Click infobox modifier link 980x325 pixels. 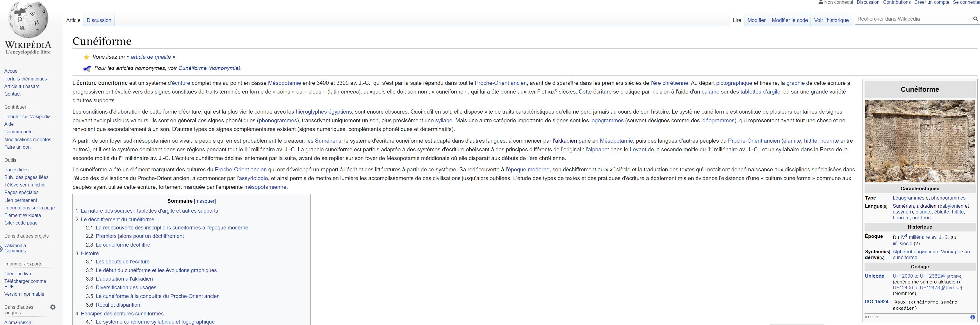point(872,317)
